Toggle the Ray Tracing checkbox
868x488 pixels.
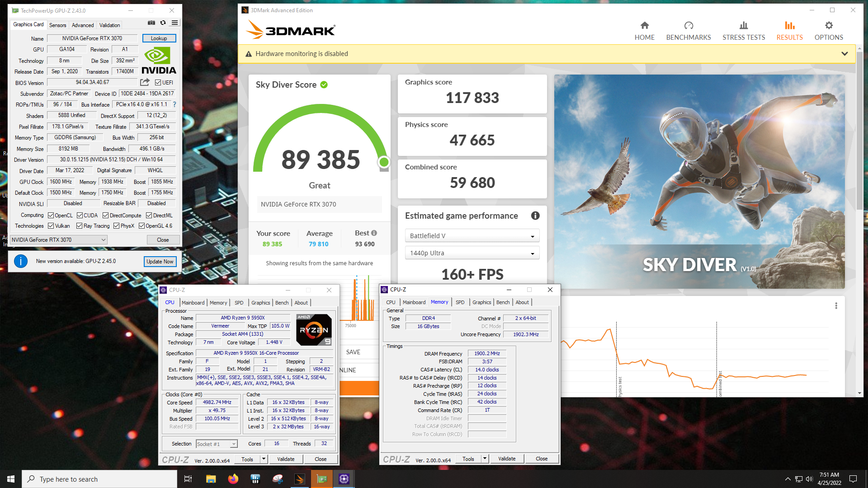79,226
